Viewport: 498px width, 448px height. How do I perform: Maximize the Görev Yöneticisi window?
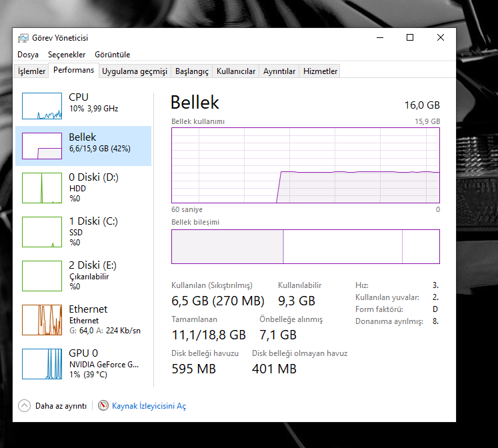point(410,37)
